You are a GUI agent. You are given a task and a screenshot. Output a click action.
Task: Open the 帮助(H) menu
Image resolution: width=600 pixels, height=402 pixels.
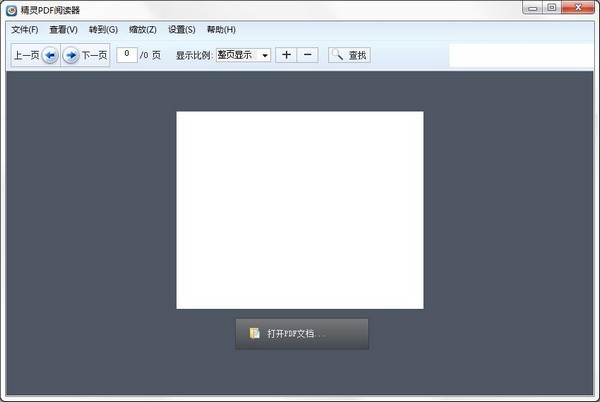[221, 30]
